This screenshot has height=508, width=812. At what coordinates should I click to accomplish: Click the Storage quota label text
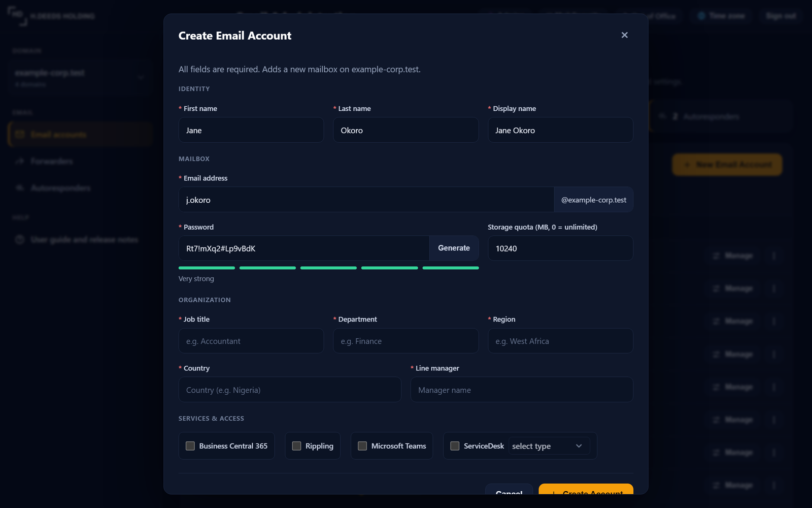[x=543, y=227]
